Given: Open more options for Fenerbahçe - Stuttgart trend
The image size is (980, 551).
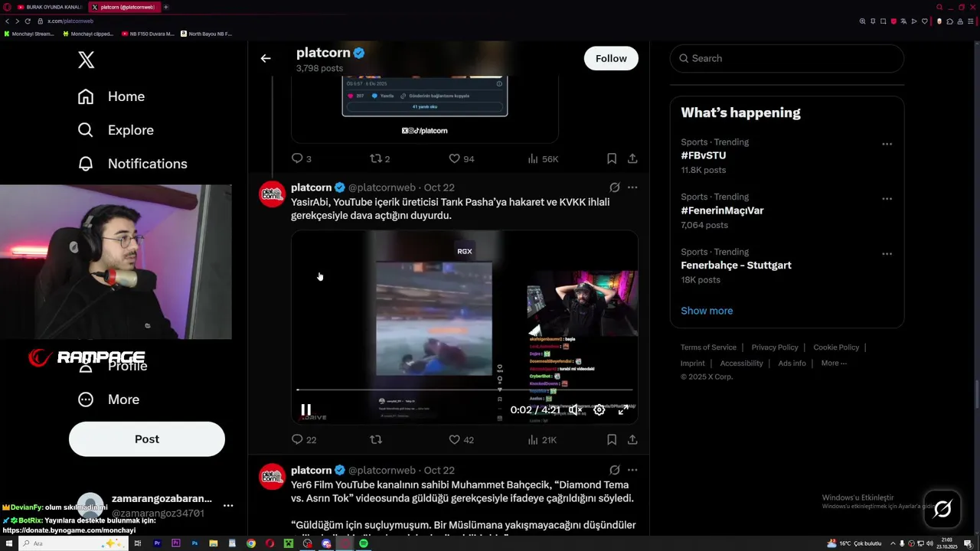Looking at the screenshot, I should point(887,254).
